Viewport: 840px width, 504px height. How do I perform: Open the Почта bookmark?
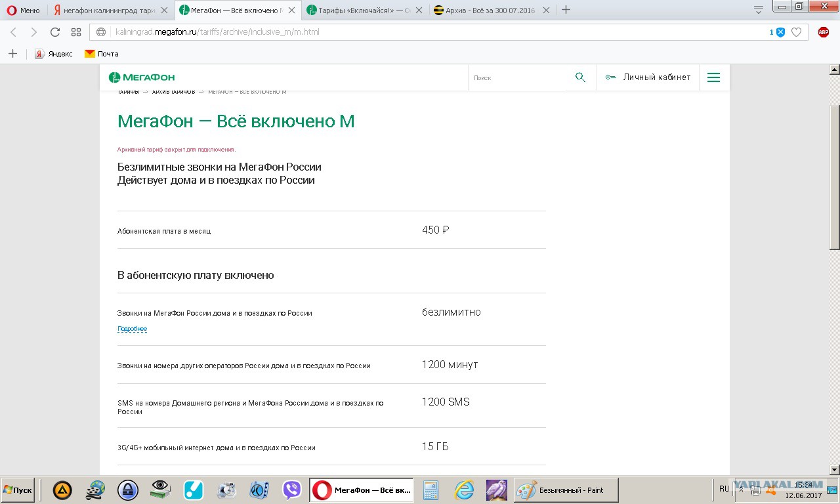tap(102, 54)
